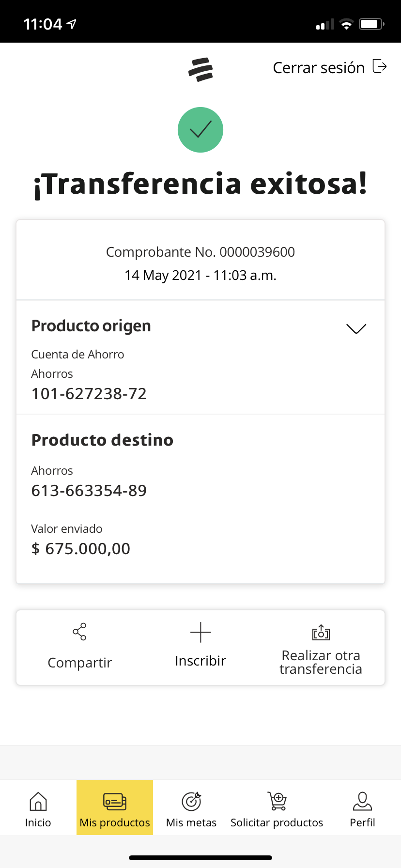This screenshot has width=401, height=868.
Task: Tap the Comprobante No. 0000039600 text
Action: [200, 252]
